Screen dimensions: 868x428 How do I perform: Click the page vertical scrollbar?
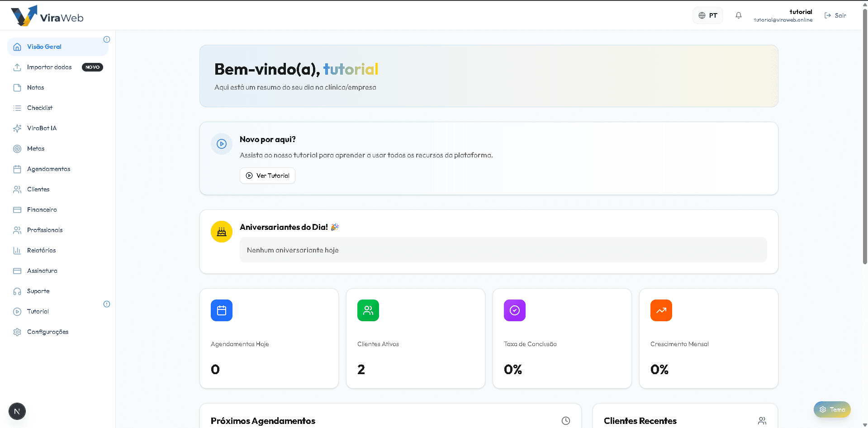pyautogui.click(x=865, y=136)
